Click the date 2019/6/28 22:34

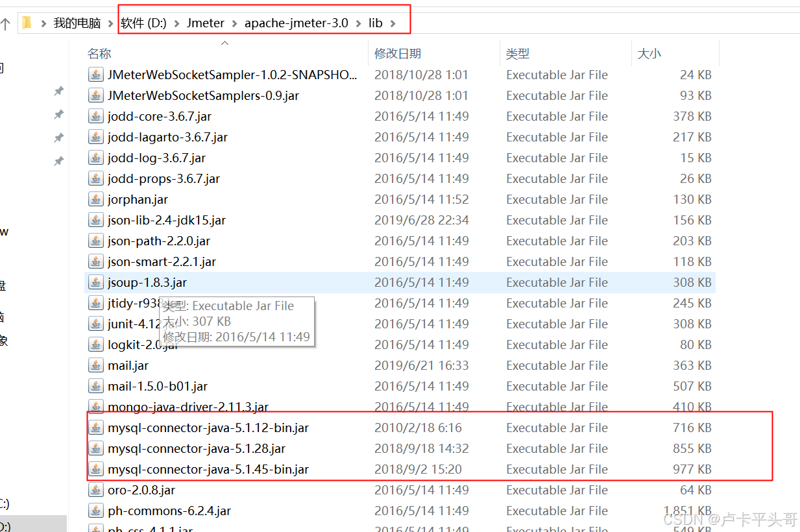(421, 220)
